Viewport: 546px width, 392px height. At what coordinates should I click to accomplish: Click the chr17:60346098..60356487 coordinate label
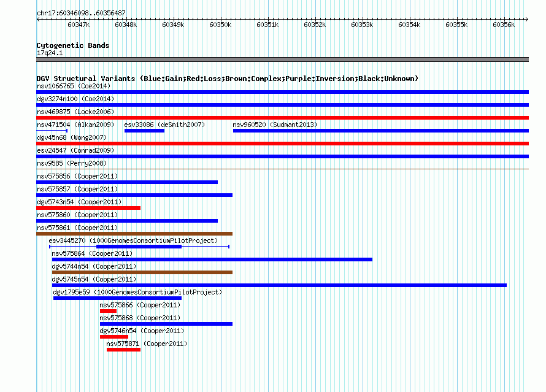(81, 13)
